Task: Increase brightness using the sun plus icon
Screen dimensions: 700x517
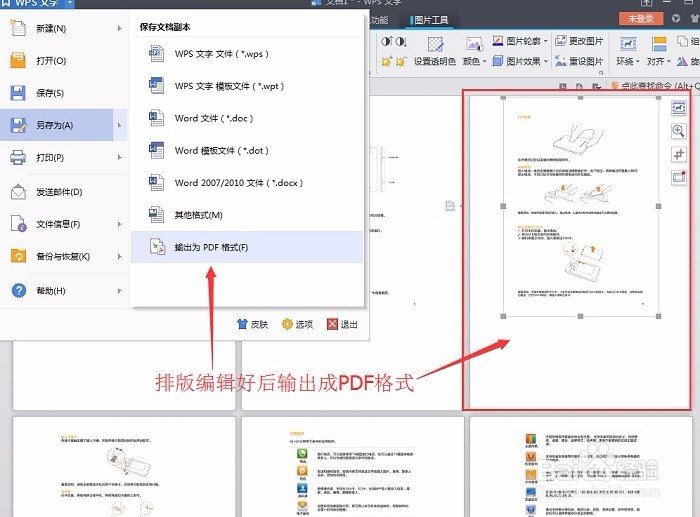Action: pos(386,61)
